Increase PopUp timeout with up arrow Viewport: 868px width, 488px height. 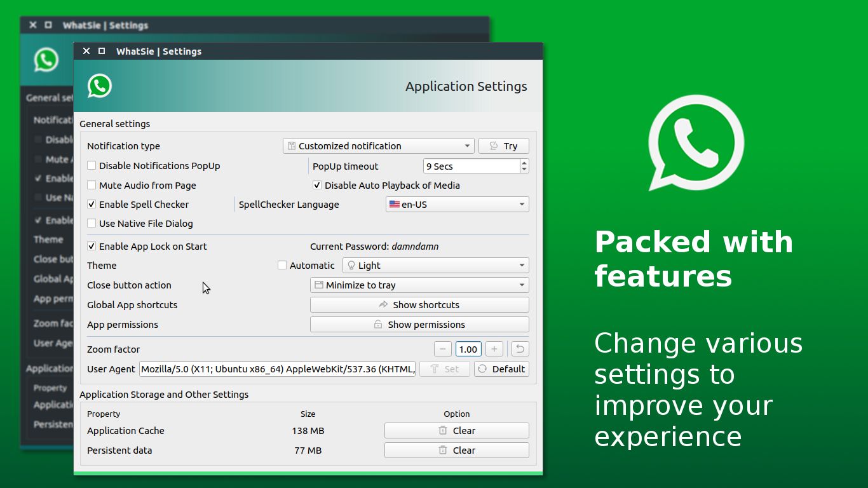click(524, 163)
